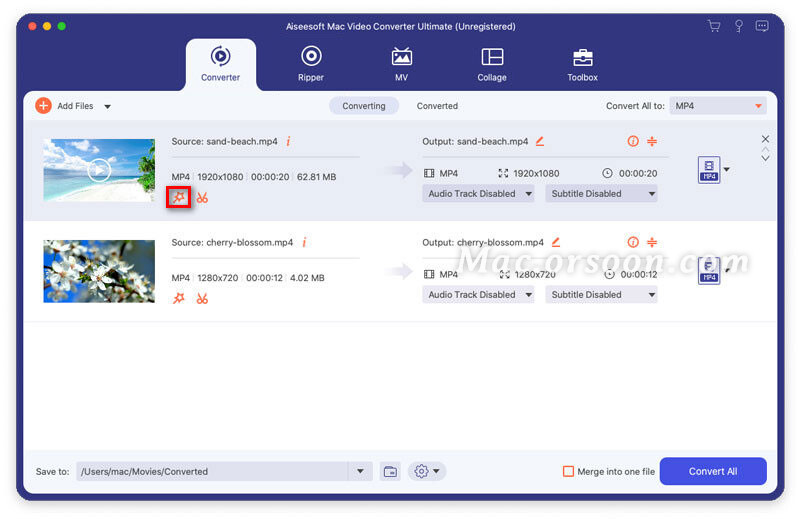
Task: Open the Collage tab
Action: [491, 63]
